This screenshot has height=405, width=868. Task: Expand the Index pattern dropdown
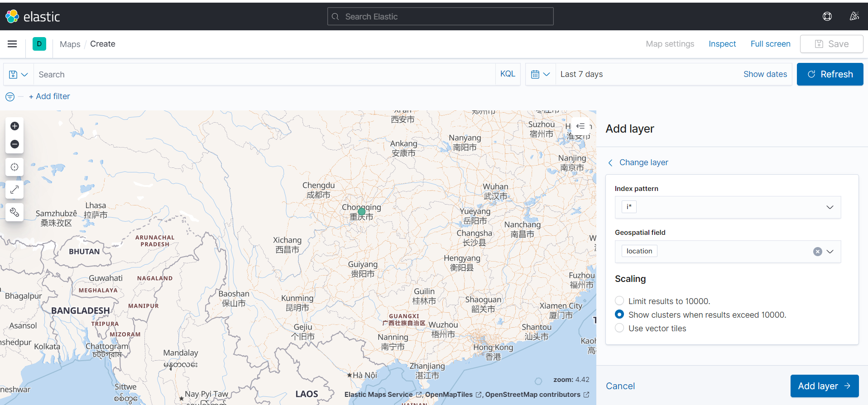tap(830, 207)
